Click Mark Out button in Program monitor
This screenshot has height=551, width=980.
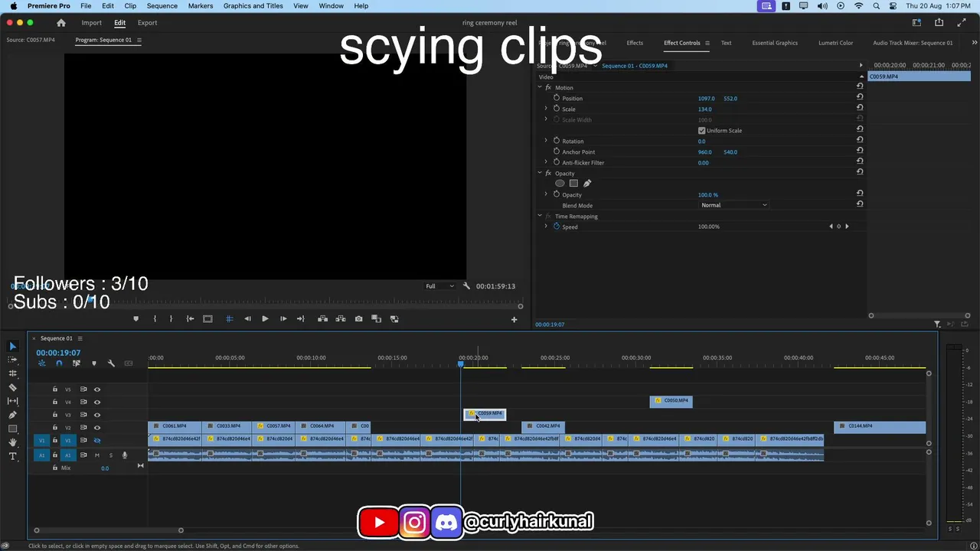pos(171,319)
